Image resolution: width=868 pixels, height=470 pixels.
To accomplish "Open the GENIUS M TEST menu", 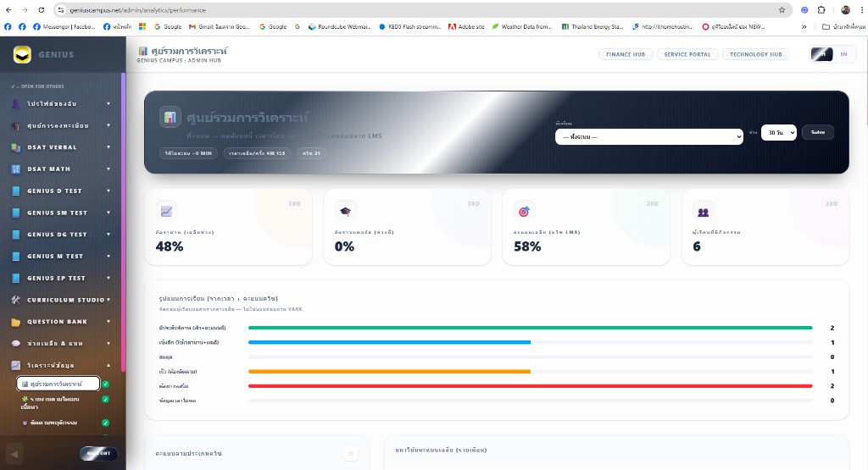I will pyautogui.click(x=61, y=256).
